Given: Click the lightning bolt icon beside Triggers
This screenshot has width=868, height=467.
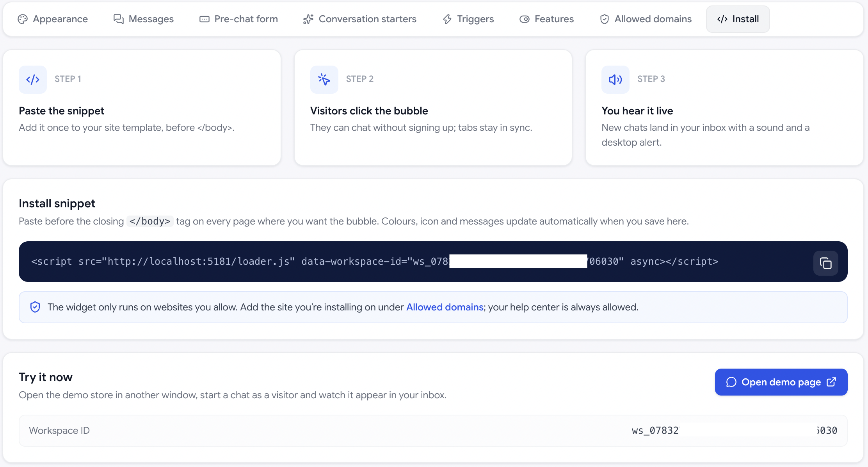Looking at the screenshot, I should pyautogui.click(x=447, y=19).
